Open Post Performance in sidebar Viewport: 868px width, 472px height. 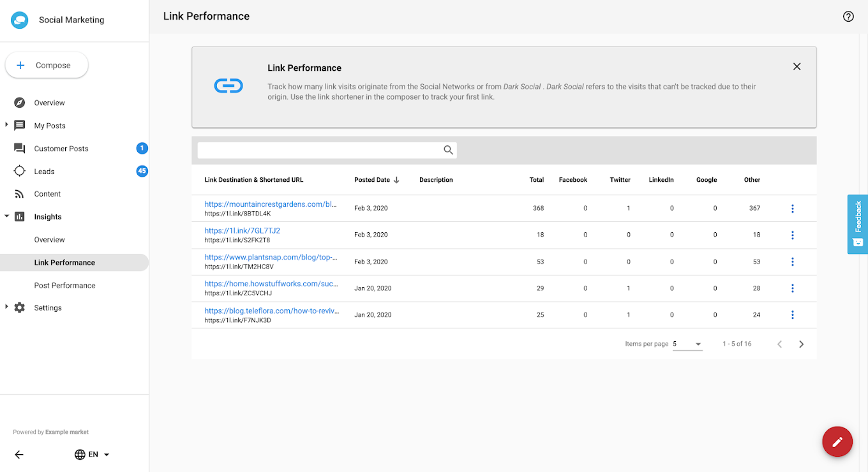(x=64, y=285)
